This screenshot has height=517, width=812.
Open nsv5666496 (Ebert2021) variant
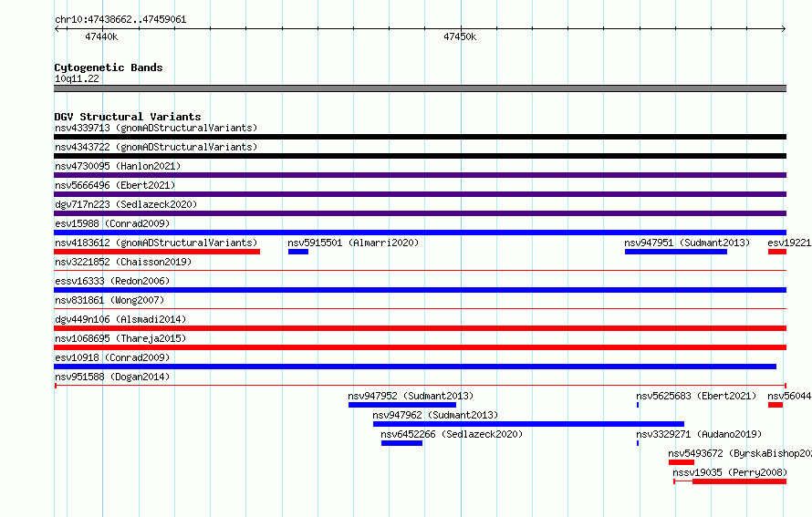(115, 185)
